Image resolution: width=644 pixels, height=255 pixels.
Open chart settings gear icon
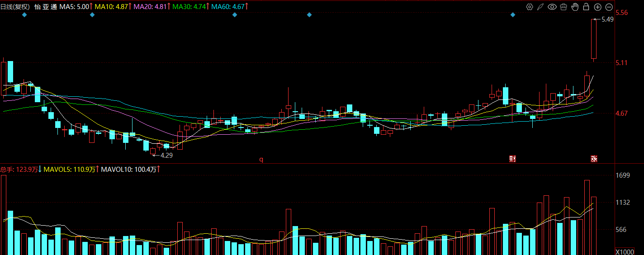530,7
